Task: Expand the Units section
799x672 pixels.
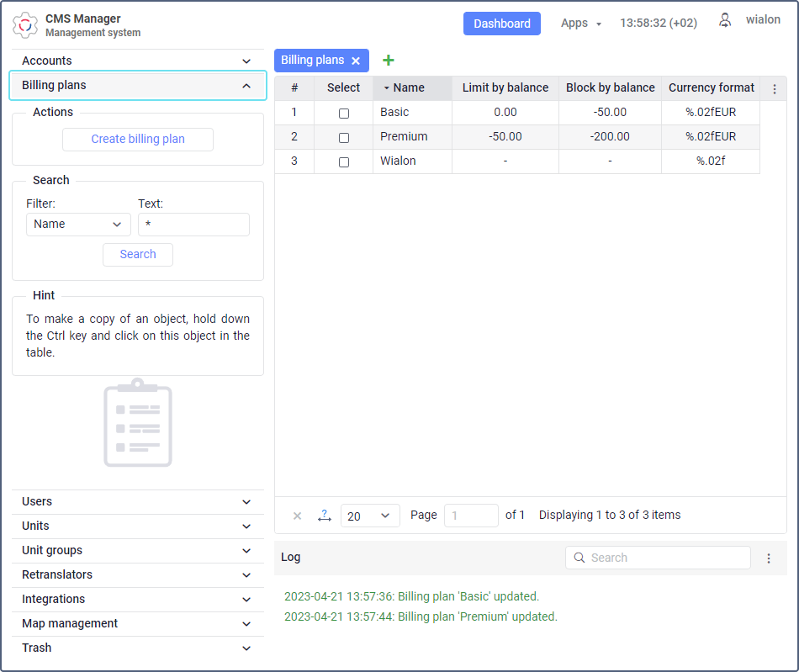Action: click(x=138, y=526)
